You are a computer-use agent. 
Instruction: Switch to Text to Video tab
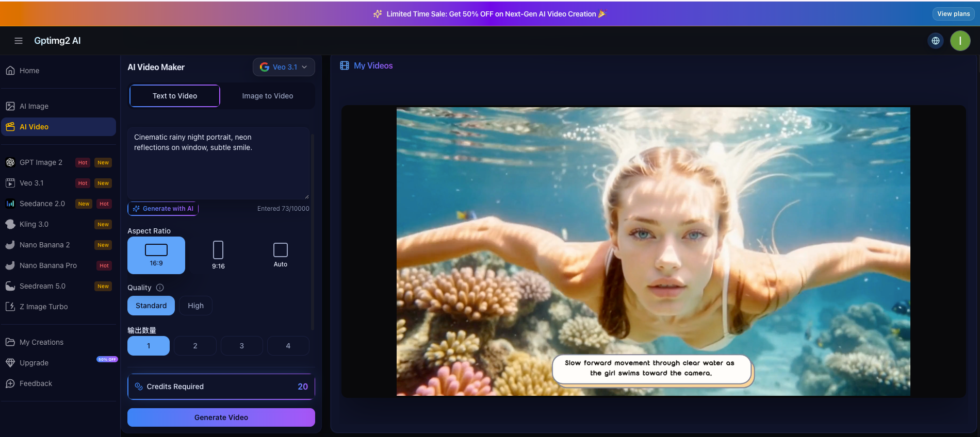tap(175, 96)
